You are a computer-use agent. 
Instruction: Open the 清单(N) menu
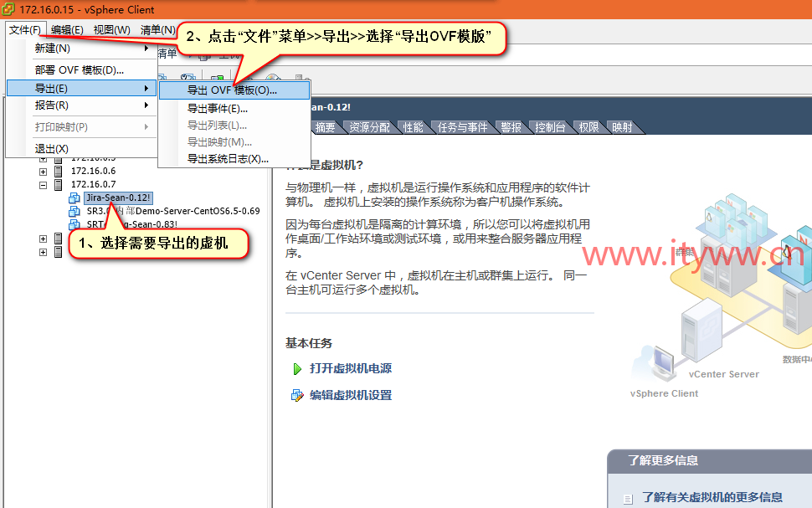point(158,30)
